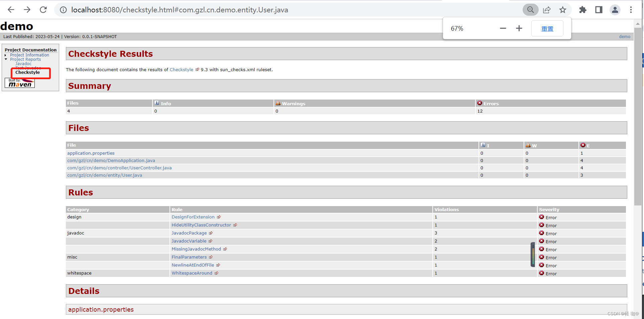Open the extensions puzzle icon
Screen dimensions: 644x319
(583, 10)
